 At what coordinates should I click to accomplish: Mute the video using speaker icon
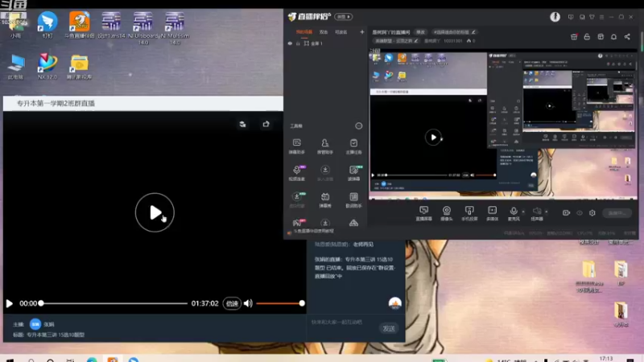coord(248,303)
